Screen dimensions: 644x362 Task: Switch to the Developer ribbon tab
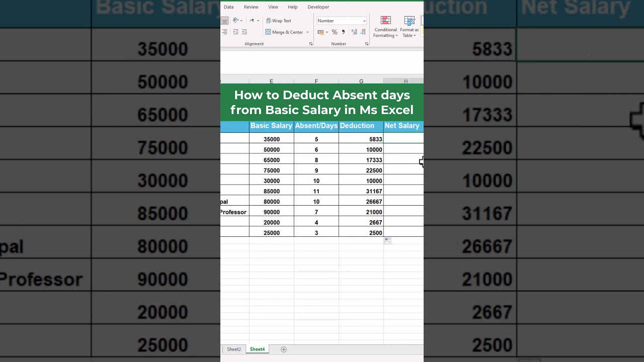click(318, 7)
